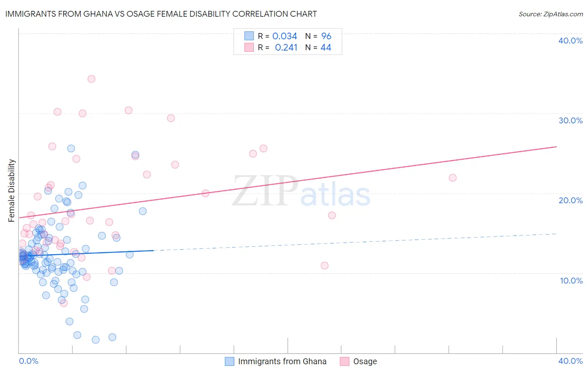Open the Source: ZipAtlas.com link
Viewport: 588px width, 373px height.
tap(551, 14)
